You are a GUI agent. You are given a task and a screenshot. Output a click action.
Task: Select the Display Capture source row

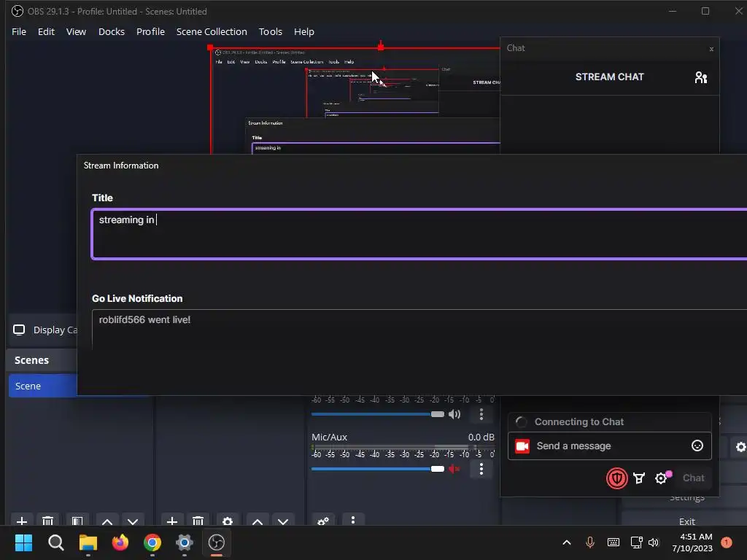(43, 330)
